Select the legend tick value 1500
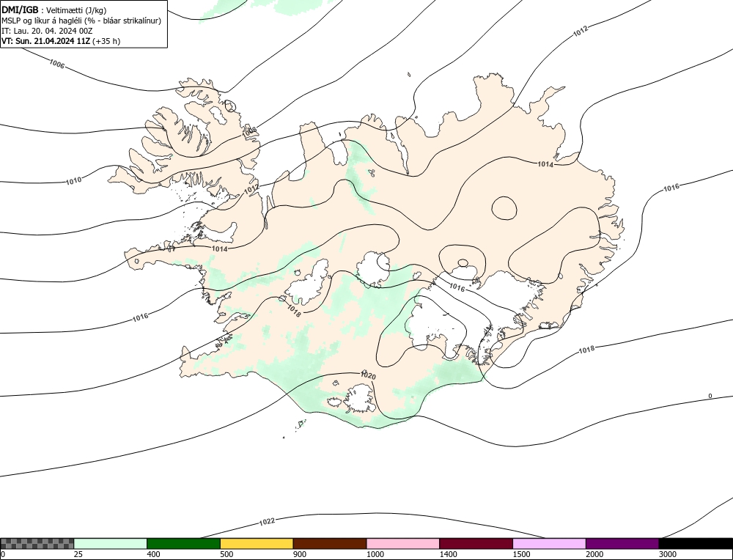Viewport: 733px width, 560px height. pyautogui.click(x=521, y=554)
